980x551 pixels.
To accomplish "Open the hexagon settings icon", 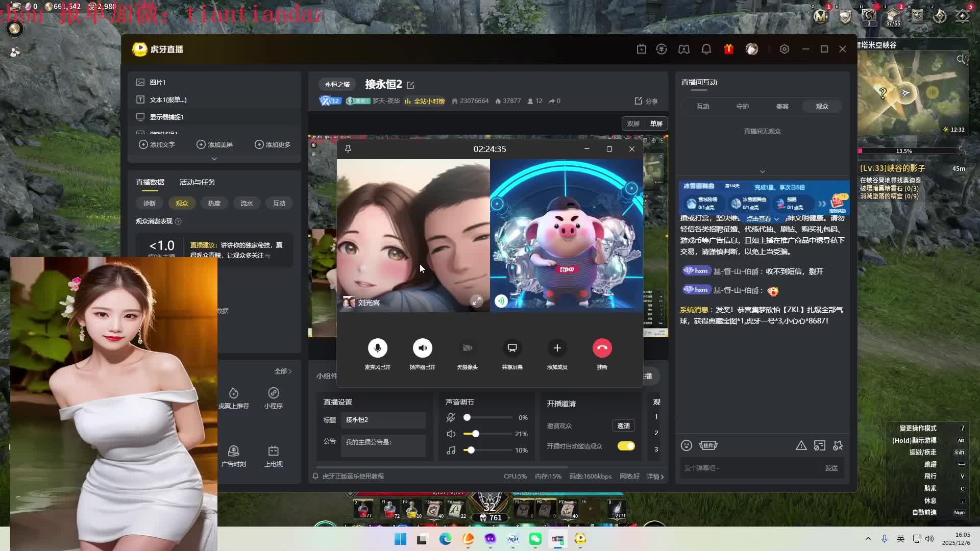I will (785, 49).
